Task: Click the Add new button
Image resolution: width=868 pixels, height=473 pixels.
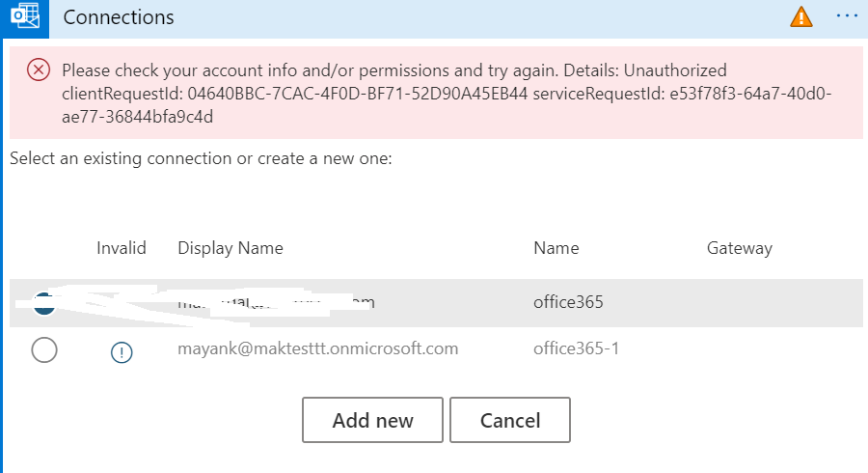Action: (x=372, y=420)
